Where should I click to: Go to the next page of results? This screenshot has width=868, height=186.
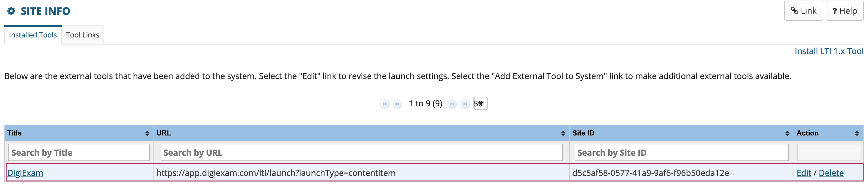point(452,104)
